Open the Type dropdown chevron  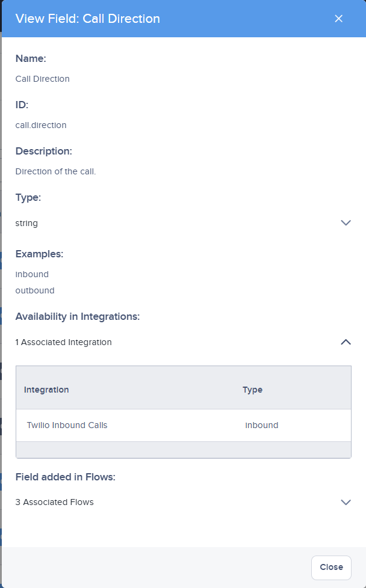[x=346, y=222]
